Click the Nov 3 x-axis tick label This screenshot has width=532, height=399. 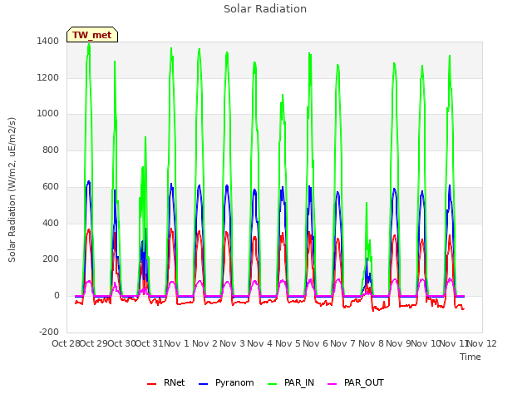click(232, 343)
